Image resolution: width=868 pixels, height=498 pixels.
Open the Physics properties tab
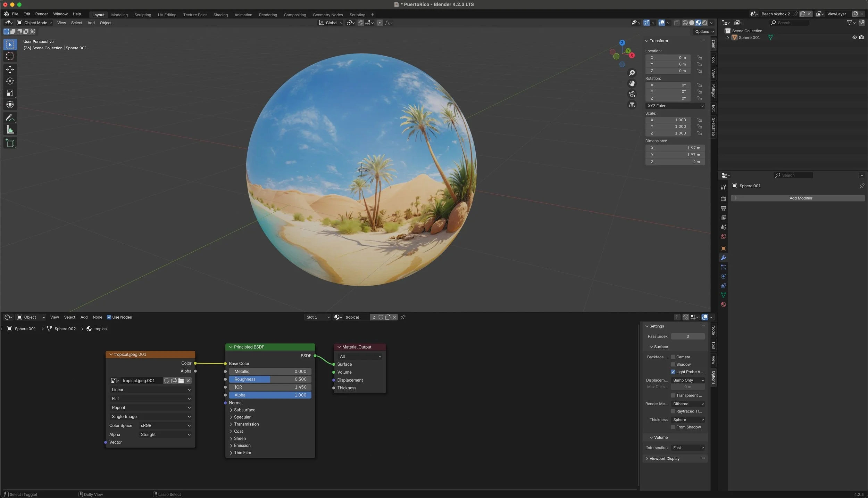click(724, 276)
